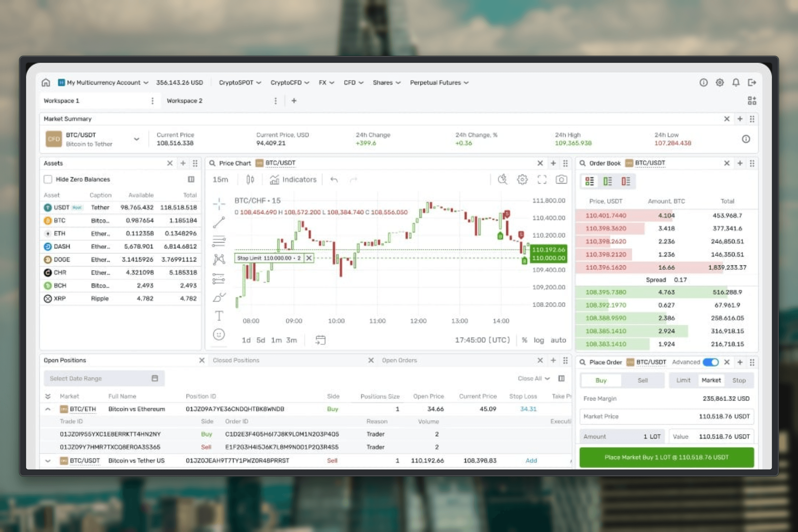This screenshot has height=532, width=798.
Task: Click the Amount 1 LOT input
Action: click(623, 436)
